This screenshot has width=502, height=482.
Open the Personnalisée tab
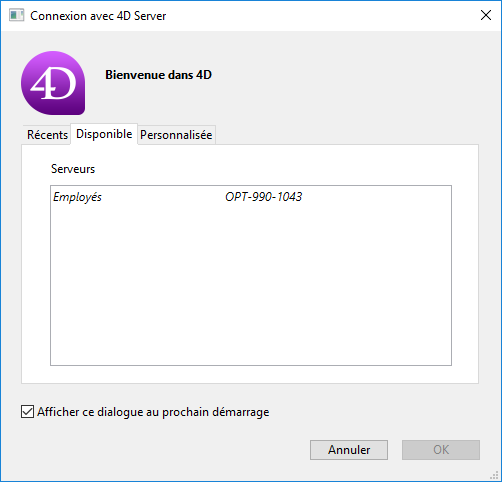pyautogui.click(x=176, y=135)
